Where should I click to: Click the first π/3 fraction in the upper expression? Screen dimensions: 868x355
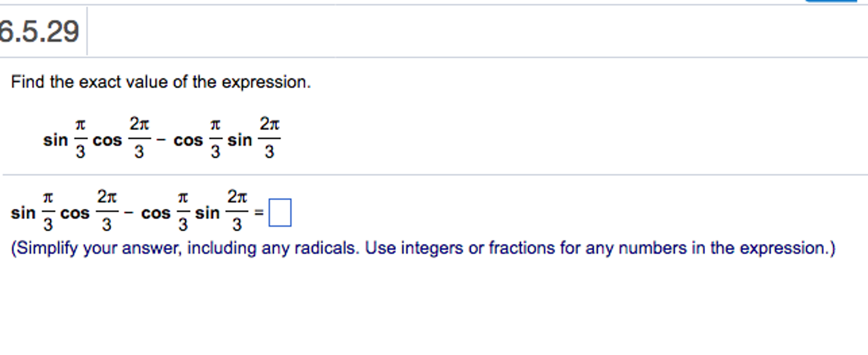[80, 138]
